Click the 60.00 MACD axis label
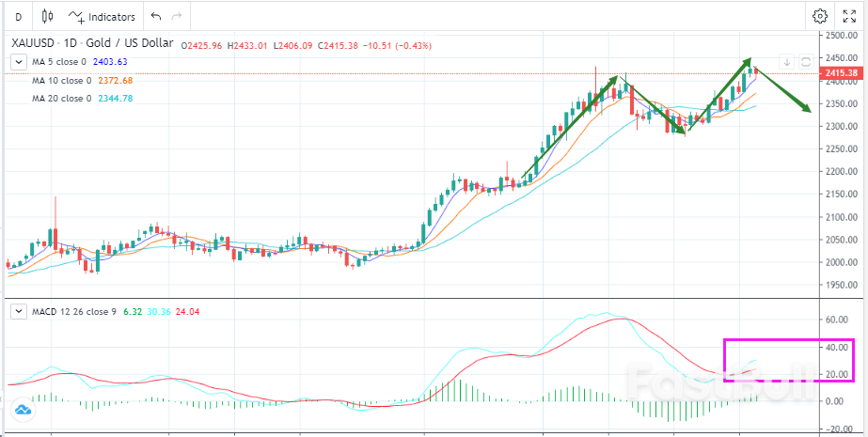The image size is (868, 437). click(838, 320)
